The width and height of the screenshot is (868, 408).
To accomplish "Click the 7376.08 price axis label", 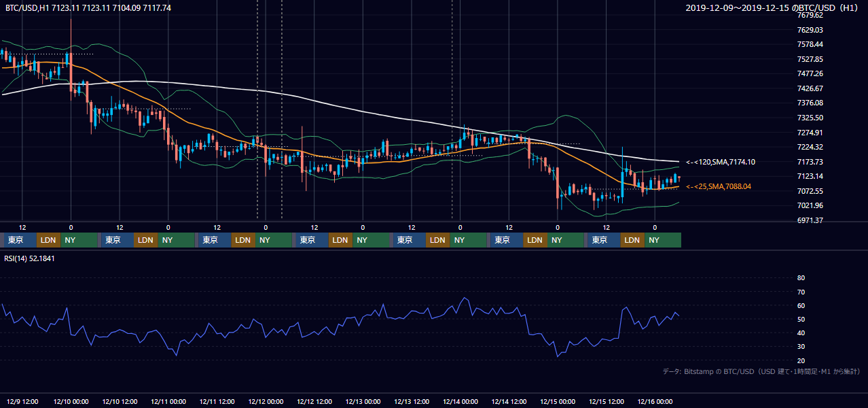I will pyautogui.click(x=810, y=103).
